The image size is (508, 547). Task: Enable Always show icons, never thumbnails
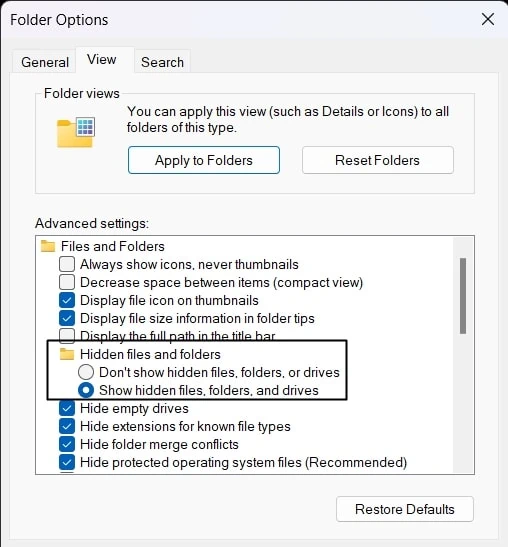click(67, 264)
